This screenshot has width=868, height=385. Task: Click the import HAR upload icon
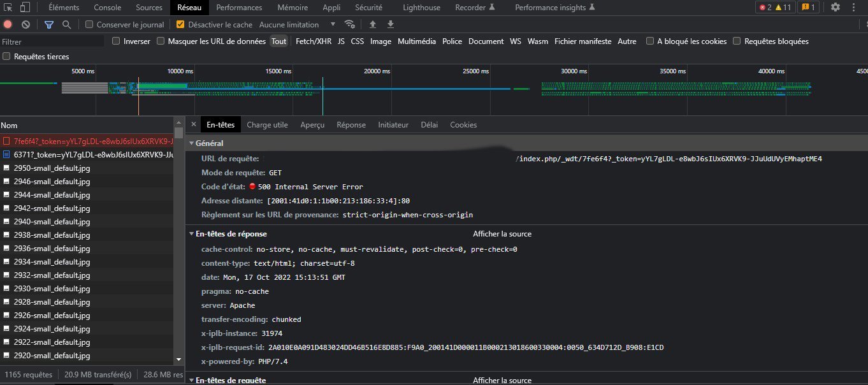point(373,25)
